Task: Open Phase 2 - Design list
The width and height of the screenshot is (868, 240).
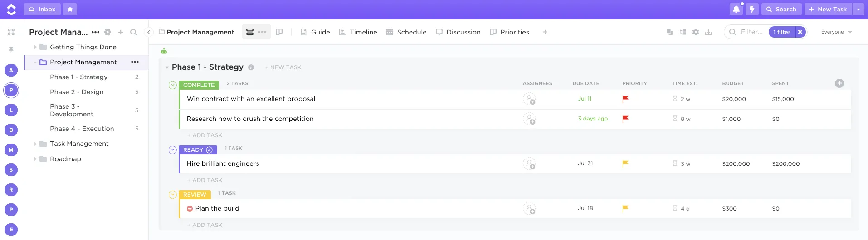Action: pyautogui.click(x=77, y=92)
